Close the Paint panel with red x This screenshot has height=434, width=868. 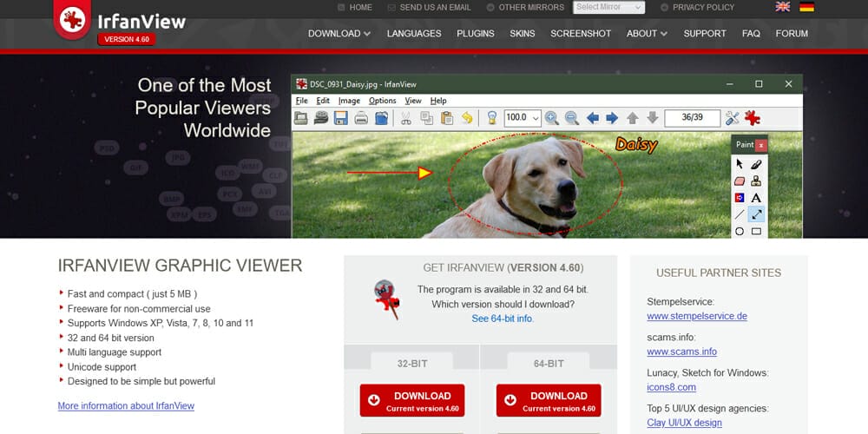tap(761, 145)
